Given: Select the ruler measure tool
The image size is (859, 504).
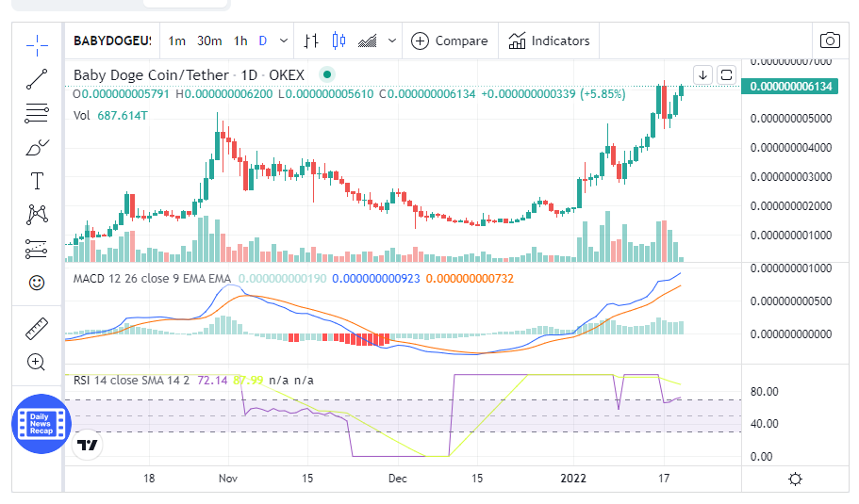Looking at the screenshot, I should pos(37,329).
